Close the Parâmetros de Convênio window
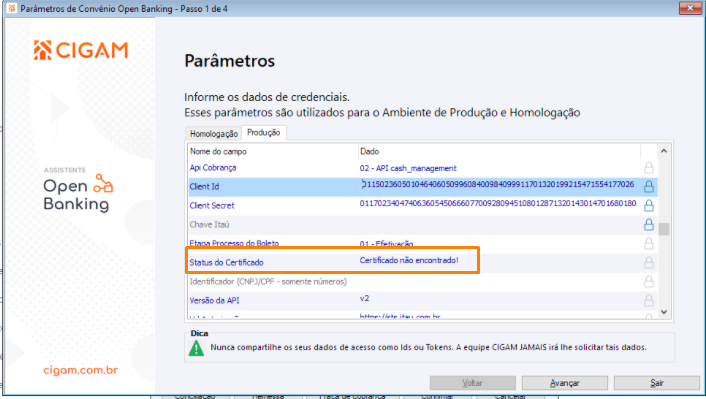The height and width of the screenshot is (399, 706). (x=690, y=8)
